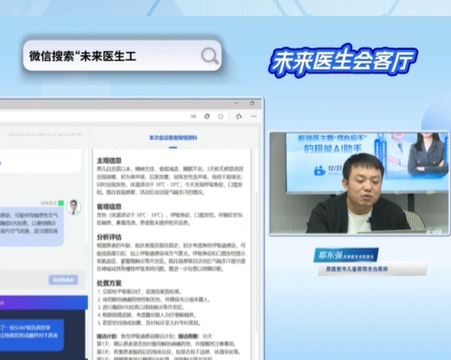Click the browser favorites star icon
The width and height of the screenshot is (451, 360).
tap(221, 117)
